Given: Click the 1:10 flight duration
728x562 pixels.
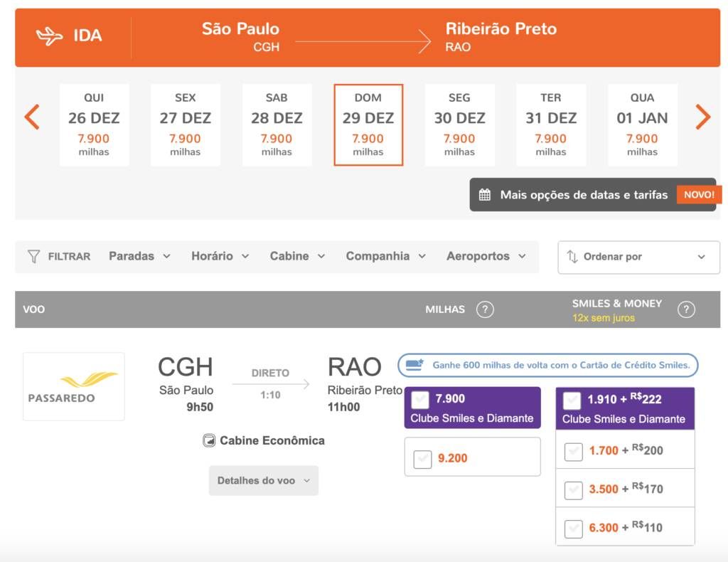Looking at the screenshot, I should point(270,395).
